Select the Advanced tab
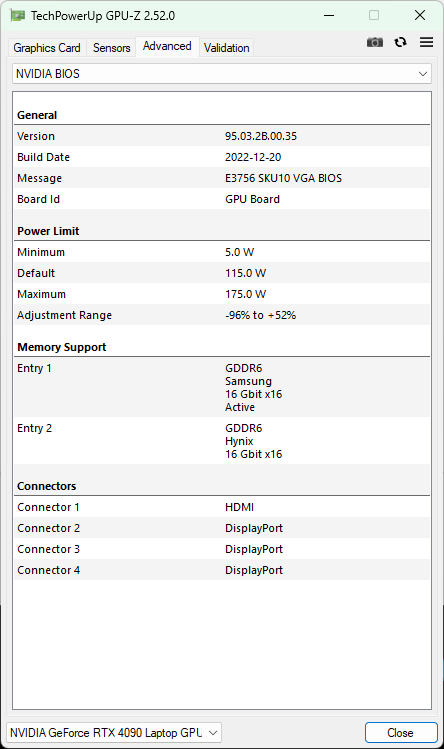The width and height of the screenshot is (444, 749). 167,46
